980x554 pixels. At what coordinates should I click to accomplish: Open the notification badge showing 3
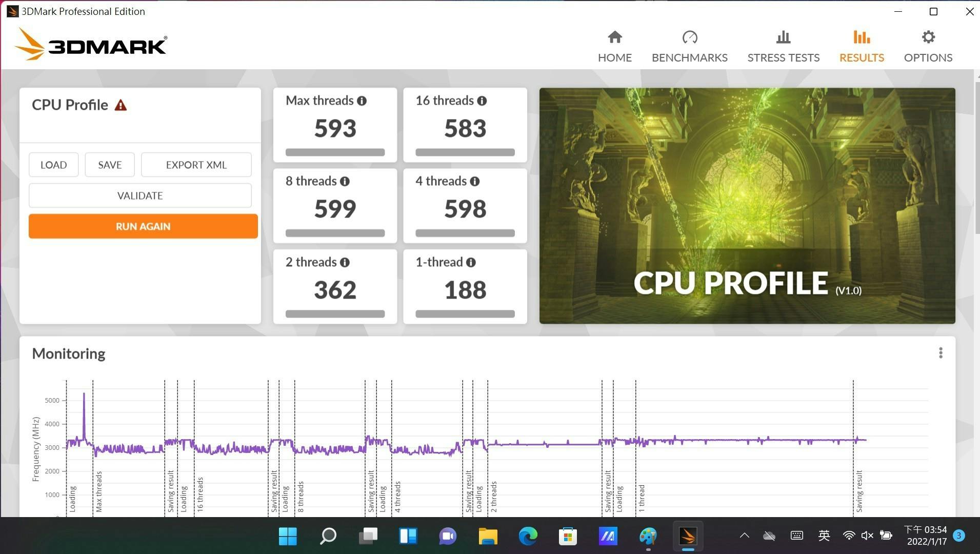958,536
